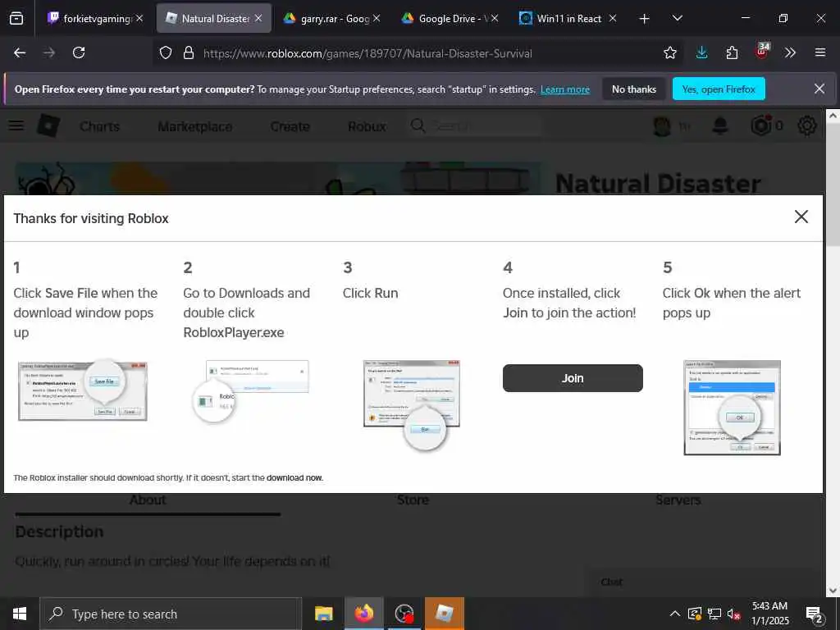Open the Roblox hamburger navigation menu
The width and height of the screenshot is (840, 630).
16,126
